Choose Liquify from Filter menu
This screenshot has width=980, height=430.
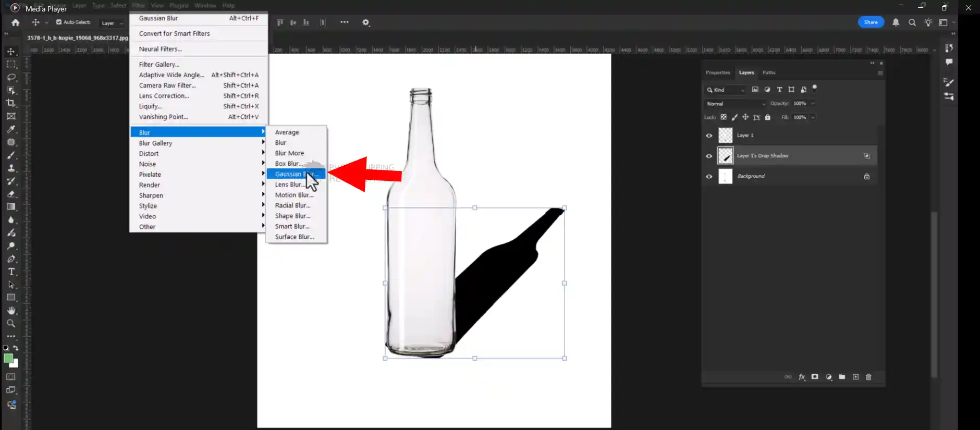[x=198, y=106]
